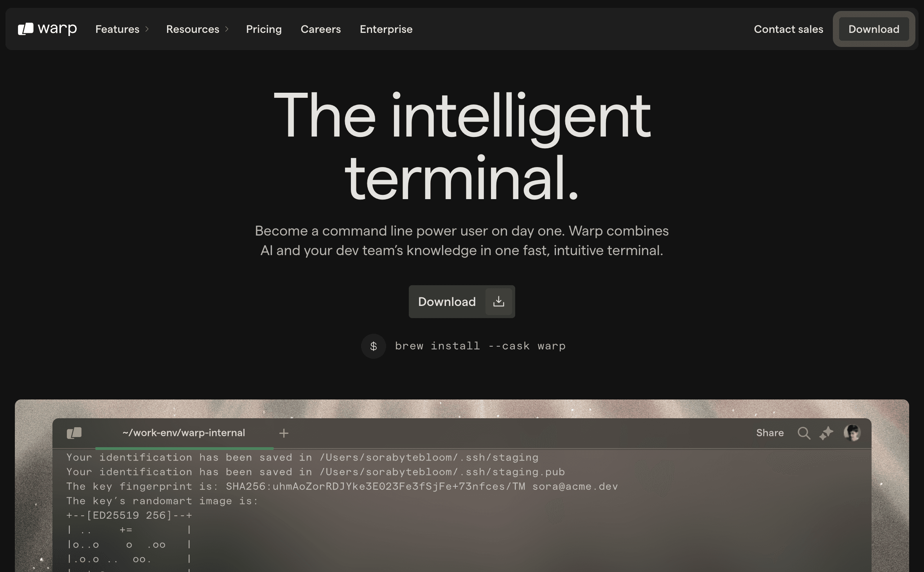
Task: Click the download arrow icon in hero button
Action: pos(498,302)
